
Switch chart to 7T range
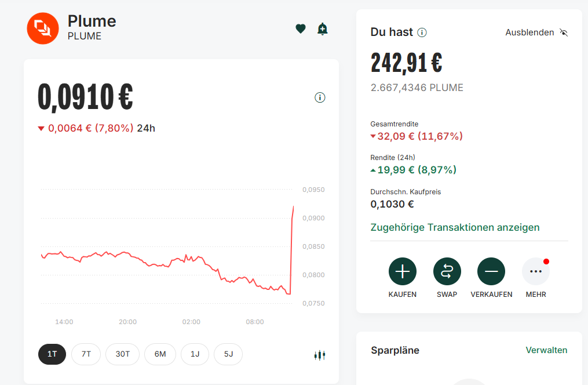click(x=86, y=354)
